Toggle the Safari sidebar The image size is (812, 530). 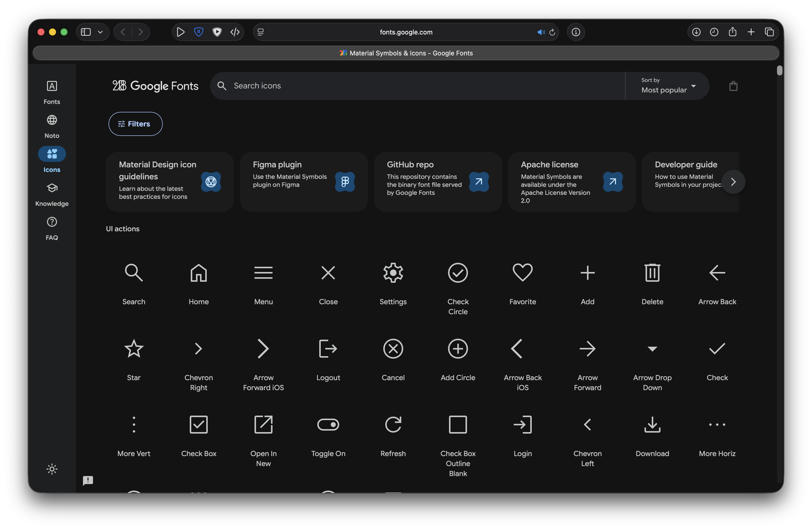pos(86,32)
